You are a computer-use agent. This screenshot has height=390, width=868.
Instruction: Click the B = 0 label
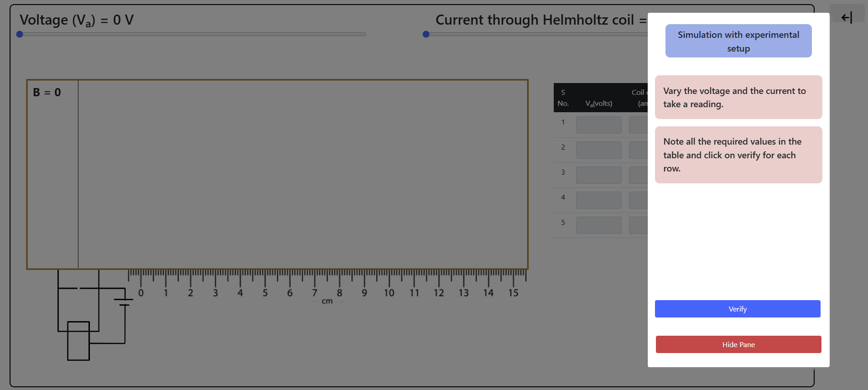(x=47, y=93)
